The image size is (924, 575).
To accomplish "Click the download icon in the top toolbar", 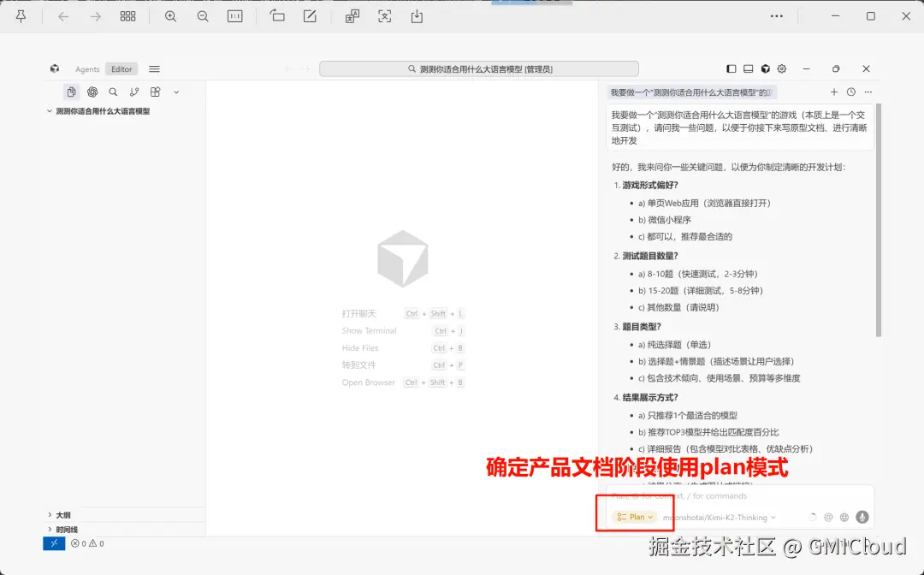I will coord(416,15).
